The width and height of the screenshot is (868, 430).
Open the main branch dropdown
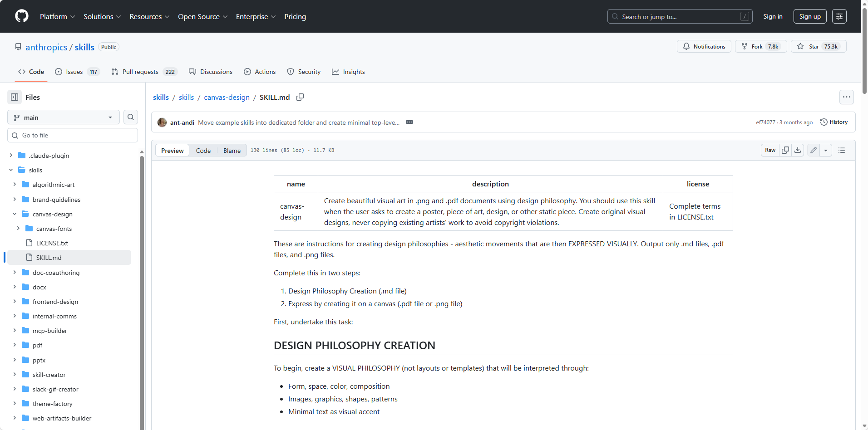63,117
